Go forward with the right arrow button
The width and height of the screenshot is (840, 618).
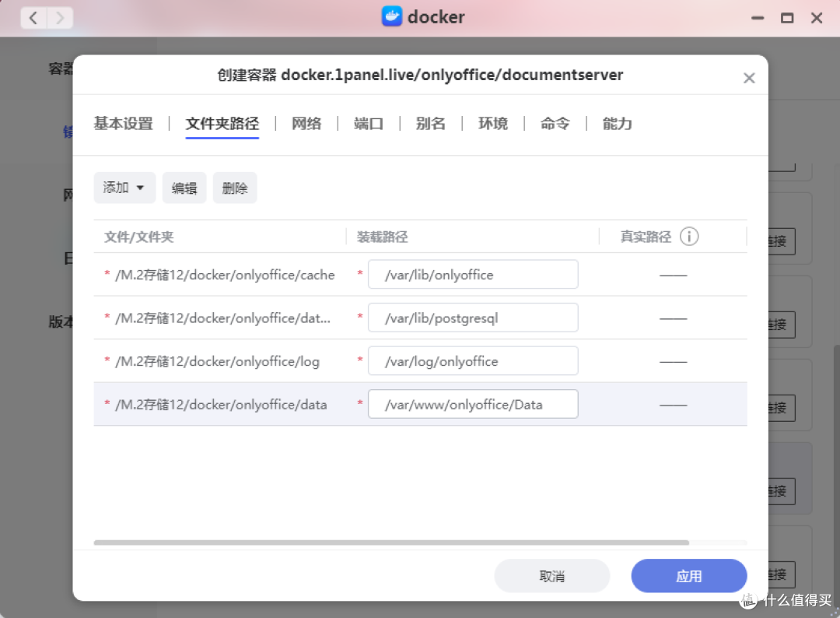click(x=60, y=18)
